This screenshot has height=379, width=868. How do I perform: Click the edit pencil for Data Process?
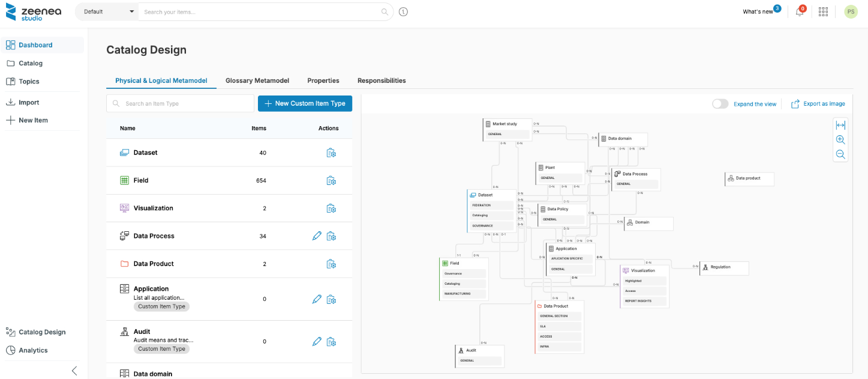[317, 236]
